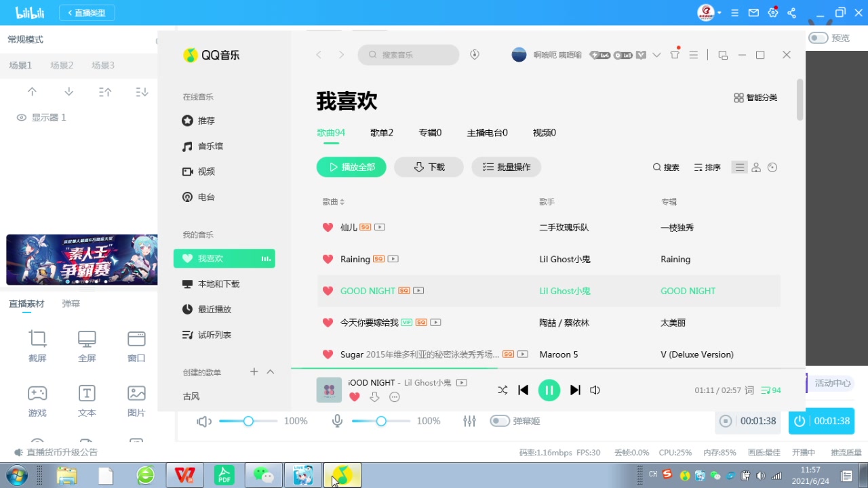Click the 下载 download button
Screen dimensions: 868x488
[429, 167]
